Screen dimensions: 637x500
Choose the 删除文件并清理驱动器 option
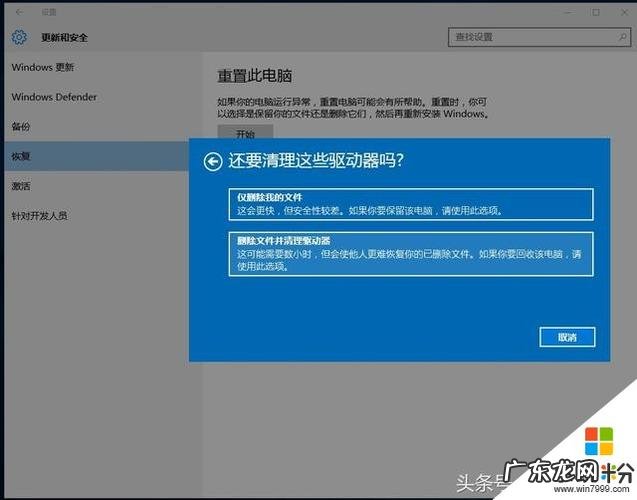(x=411, y=254)
